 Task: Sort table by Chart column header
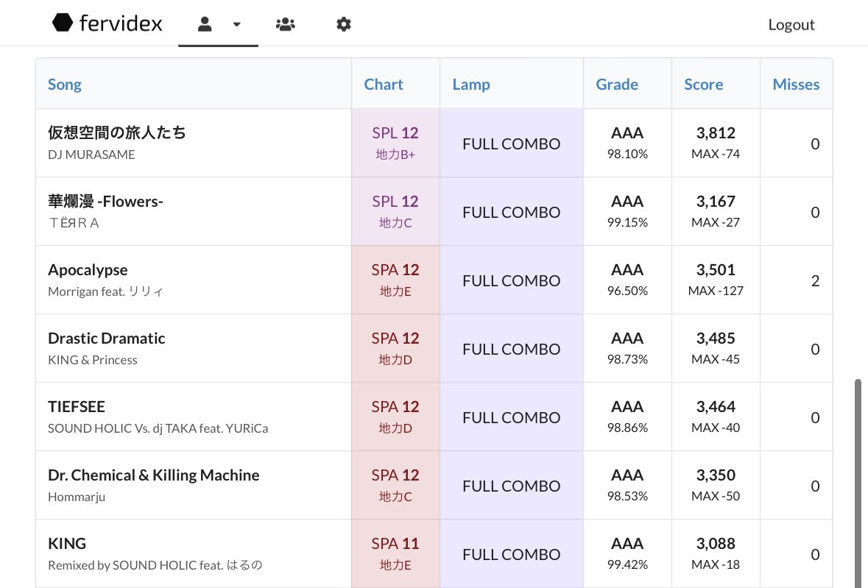click(x=384, y=84)
